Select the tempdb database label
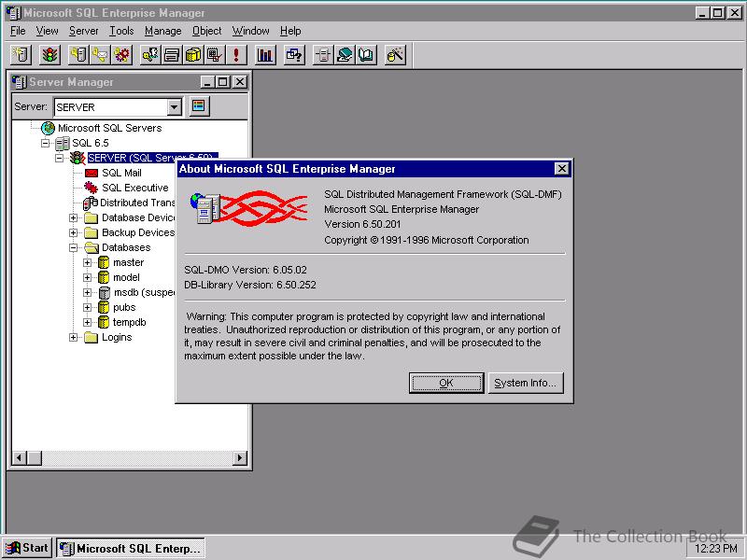747x560 pixels. coord(129,322)
